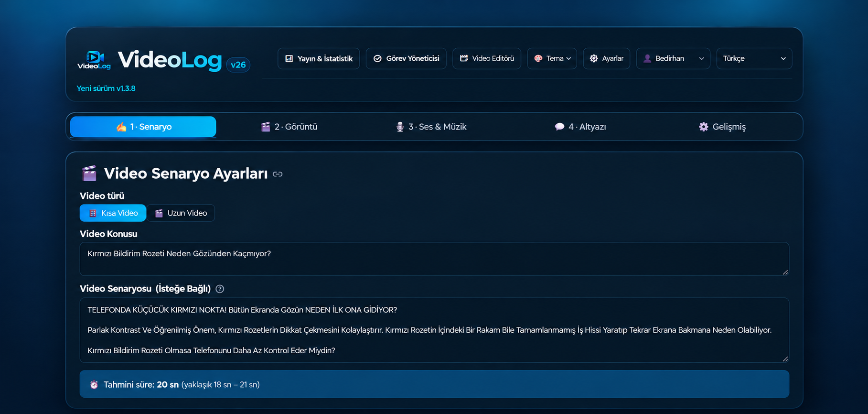Image resolution: width=868 pixels, height=414 pixels.
Task: Launch the Video Editörü
Action: [487, 58]
